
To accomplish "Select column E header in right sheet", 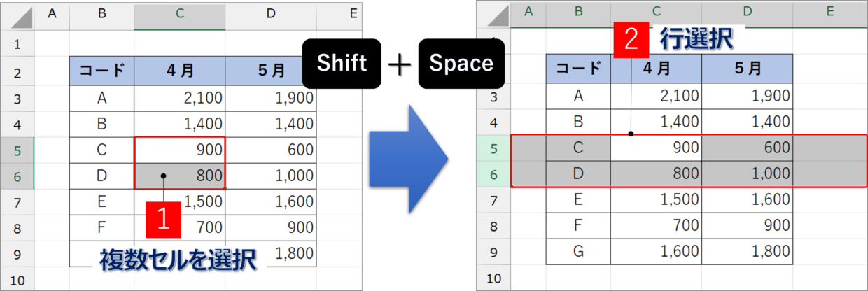I will click(829, 13).
